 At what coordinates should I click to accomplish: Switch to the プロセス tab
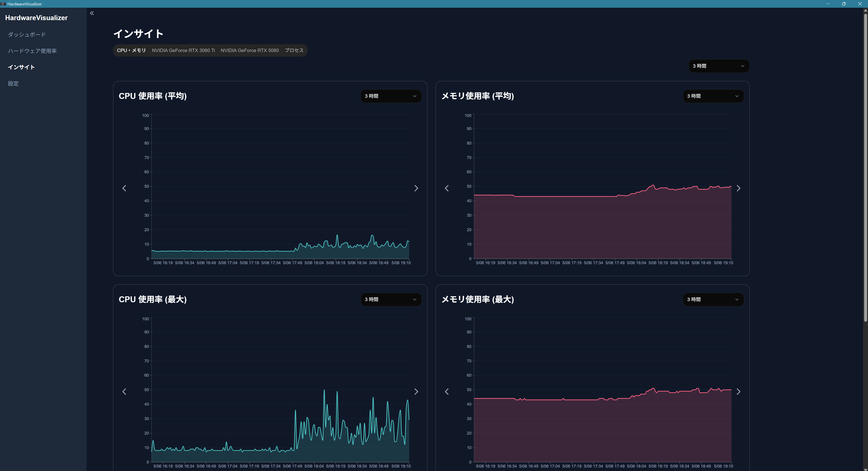(x=294, y=50)
